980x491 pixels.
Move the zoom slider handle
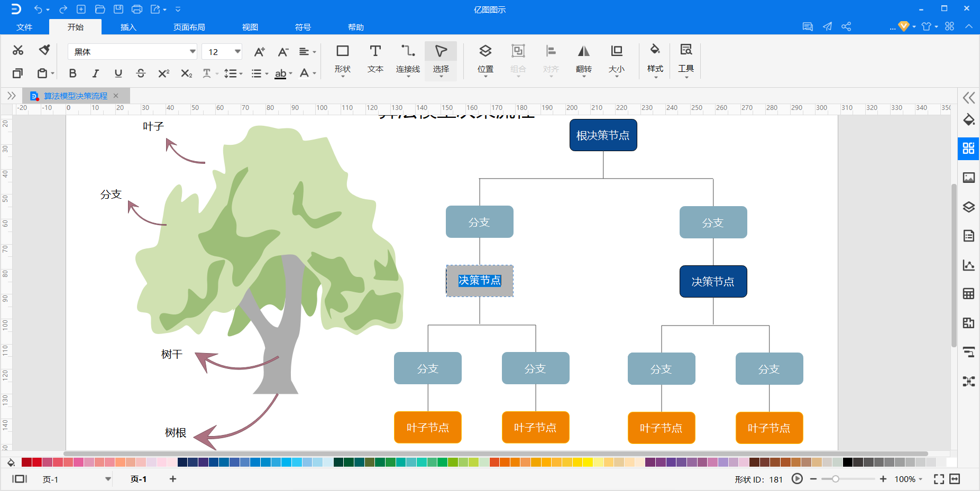836,479
